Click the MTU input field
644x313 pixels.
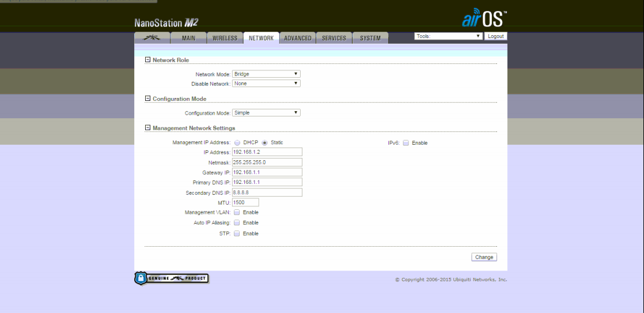245,202
